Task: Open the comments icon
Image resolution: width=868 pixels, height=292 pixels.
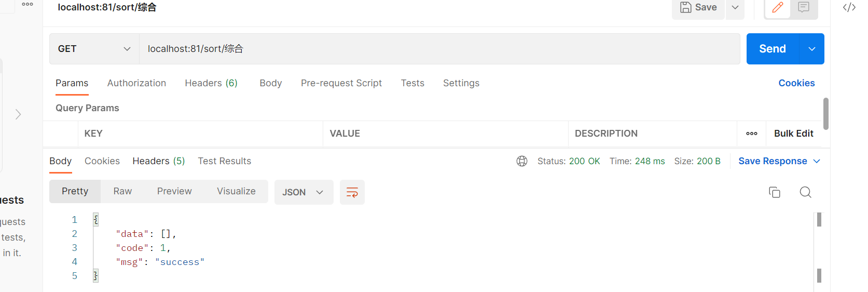Action: [804, 7]
